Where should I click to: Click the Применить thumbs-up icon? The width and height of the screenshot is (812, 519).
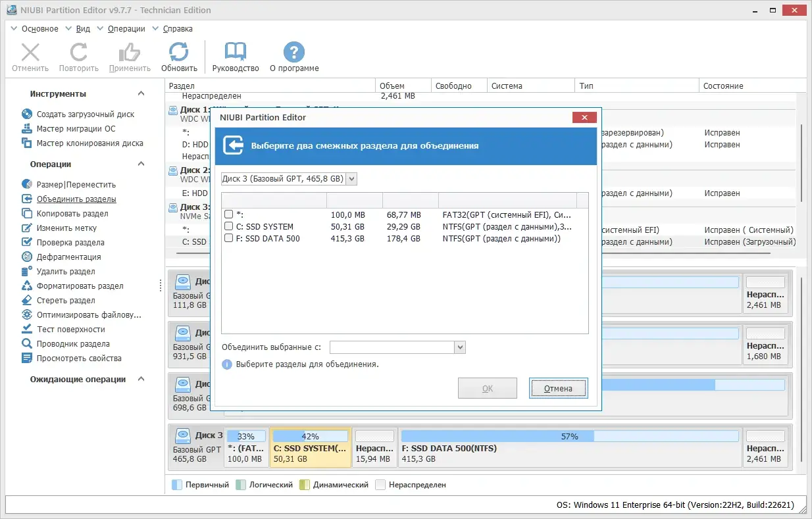click(x=130, y=53)
